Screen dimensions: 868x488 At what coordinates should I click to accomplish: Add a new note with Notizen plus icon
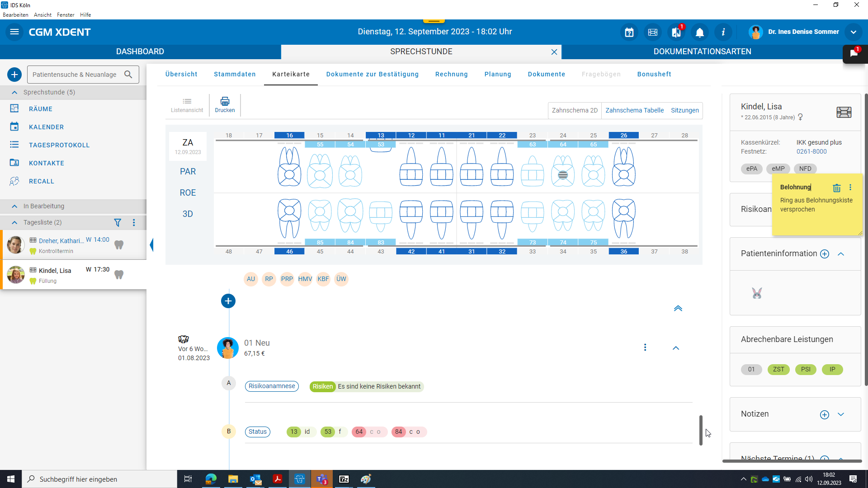(x=825, y=415)
